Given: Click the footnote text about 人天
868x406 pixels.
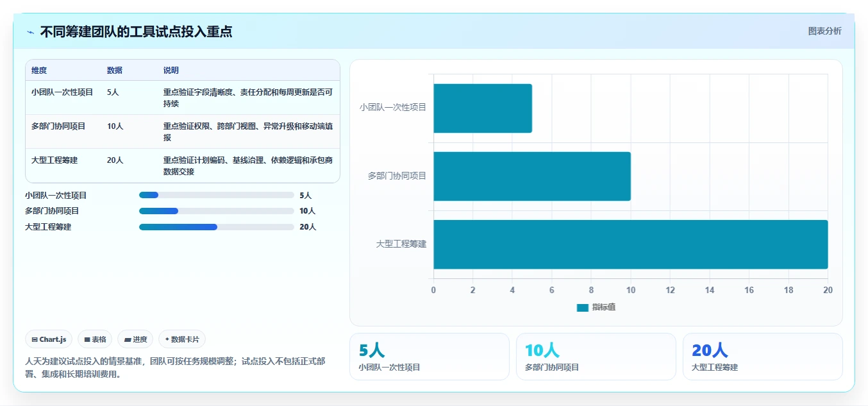Looking at the screenshot, I should pos(175,368).
